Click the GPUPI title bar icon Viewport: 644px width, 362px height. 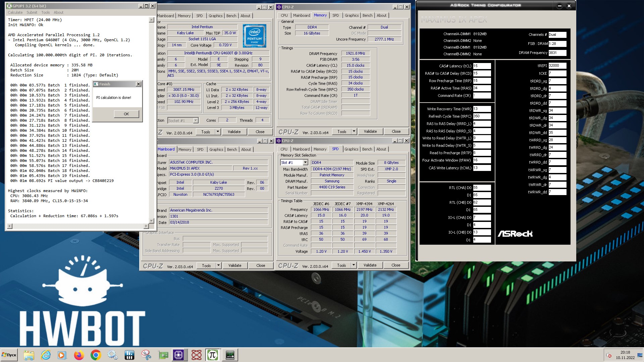tap(9, 6)
